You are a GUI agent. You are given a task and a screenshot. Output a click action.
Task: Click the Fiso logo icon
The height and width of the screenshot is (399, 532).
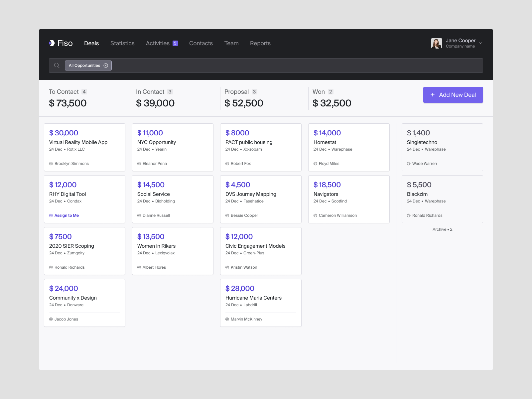tap(52, 43)
